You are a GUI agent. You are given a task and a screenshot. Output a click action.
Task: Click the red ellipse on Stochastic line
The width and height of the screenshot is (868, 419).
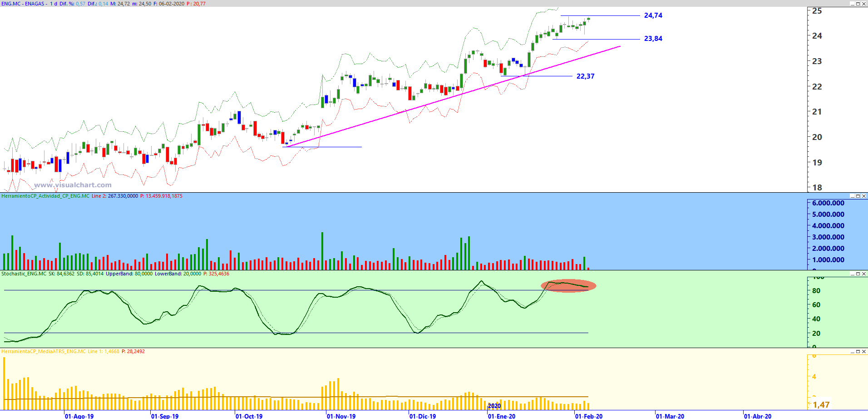pyautogui.click(x=568, y=285)
